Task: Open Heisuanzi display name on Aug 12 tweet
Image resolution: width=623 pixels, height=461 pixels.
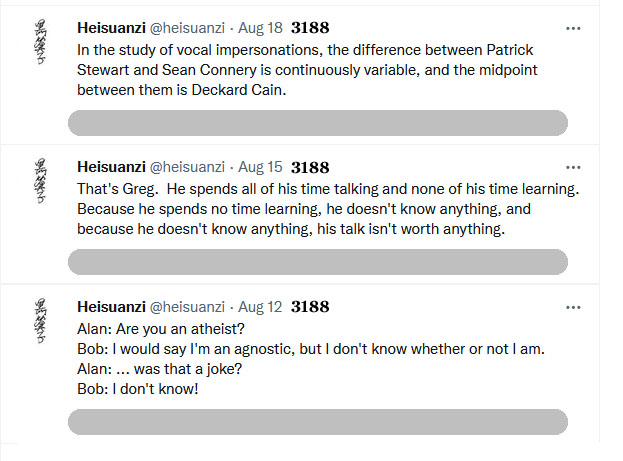Action: pyautogui.click(x=110, y=306)
